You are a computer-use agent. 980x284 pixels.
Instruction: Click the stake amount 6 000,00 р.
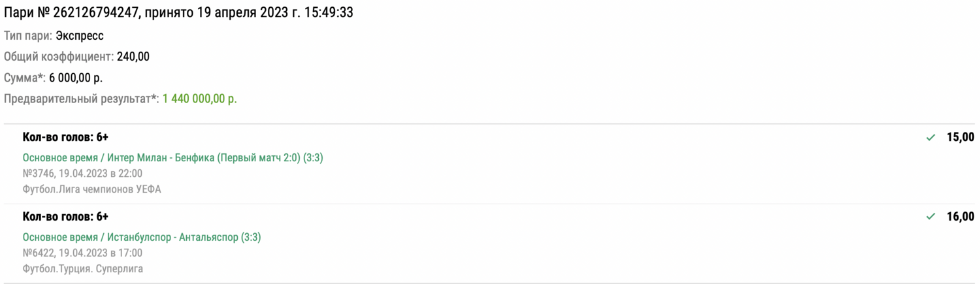[76, 78]
